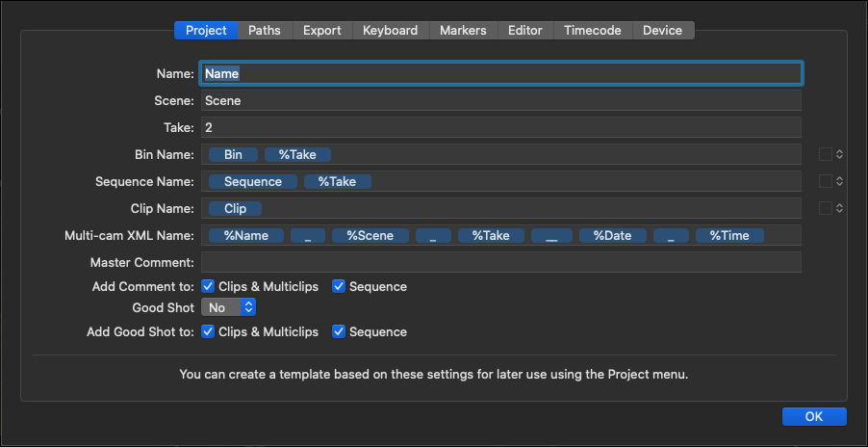The image size is (868, 447).
Task: Switch to the Paths tab
Action: [x=264, y=31]
